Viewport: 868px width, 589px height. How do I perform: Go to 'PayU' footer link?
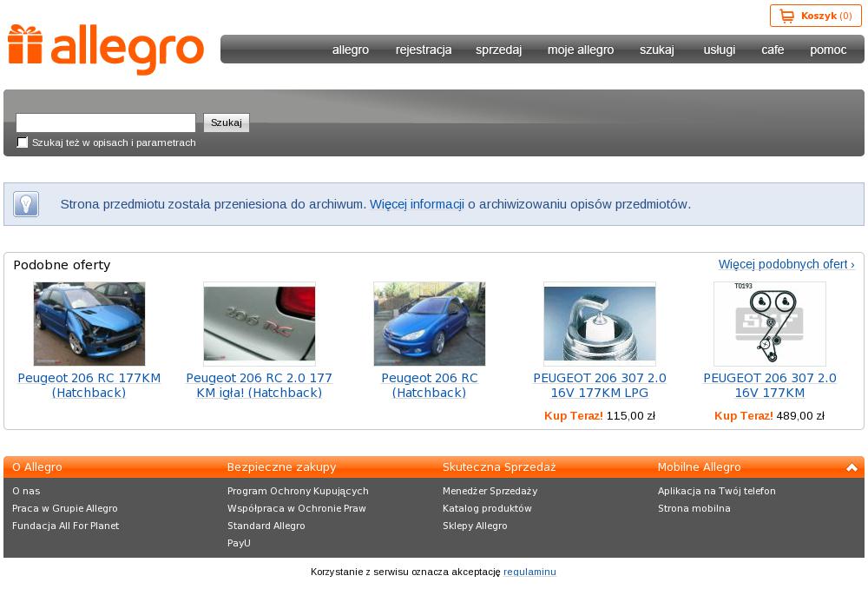pos(239,543)
